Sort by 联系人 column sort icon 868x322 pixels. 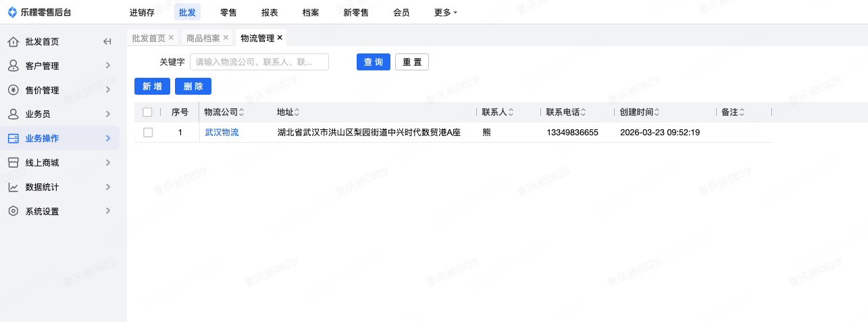pyautogui.click(x=511, y=112)
